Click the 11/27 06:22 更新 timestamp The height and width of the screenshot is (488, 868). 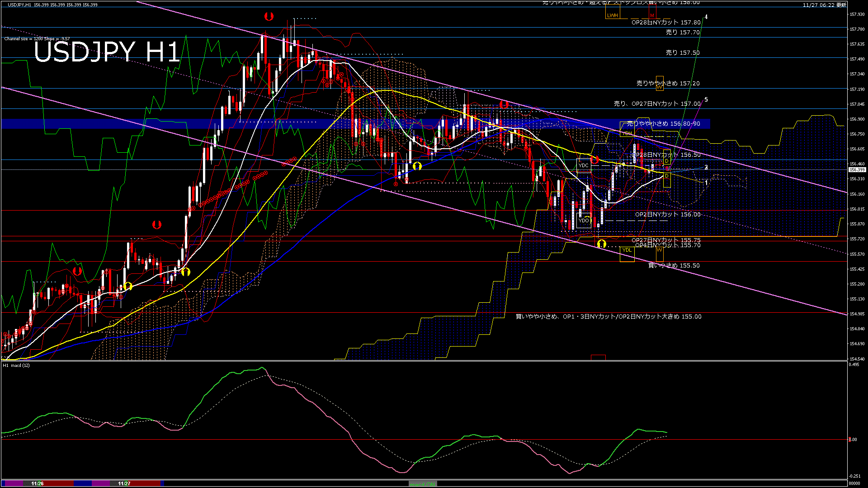click(825, 5)
